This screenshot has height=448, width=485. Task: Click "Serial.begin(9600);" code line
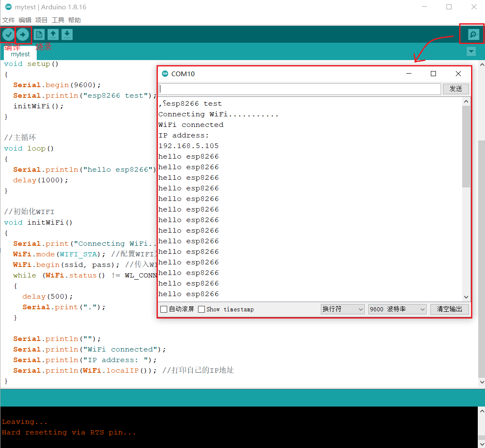(x=57, y=85)
